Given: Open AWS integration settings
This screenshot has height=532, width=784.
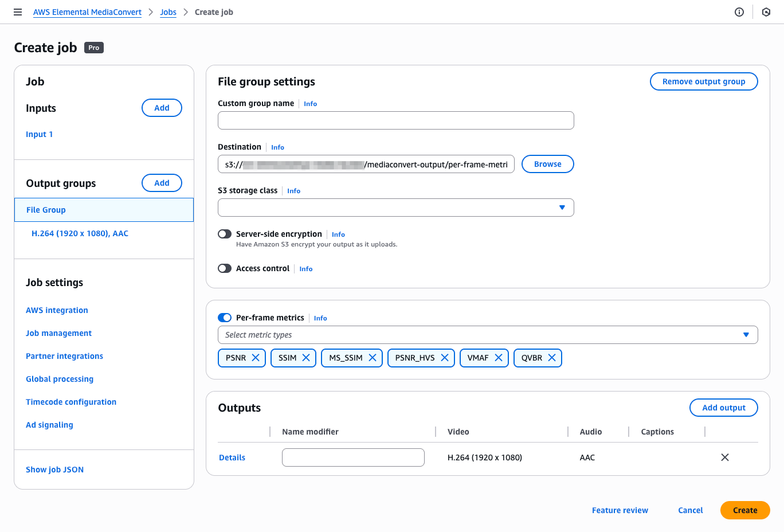Looking at the screenshot, I should [x=57, y=310].
